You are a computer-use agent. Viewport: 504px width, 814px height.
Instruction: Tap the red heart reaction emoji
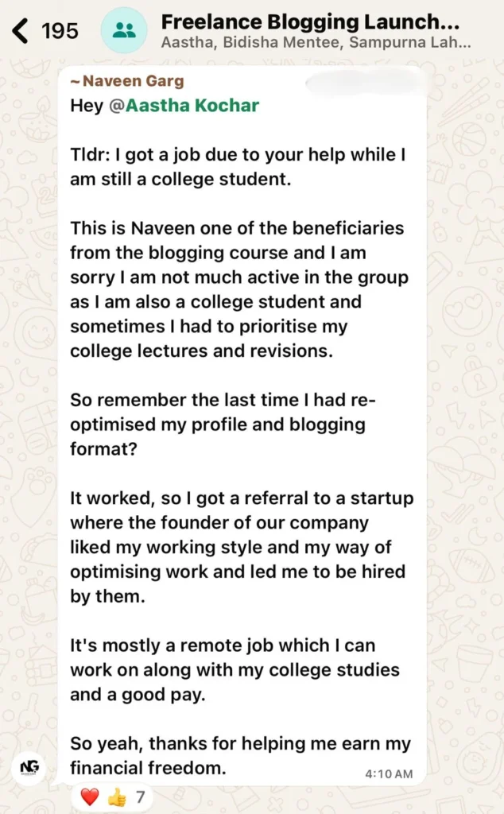pos(90,797)
